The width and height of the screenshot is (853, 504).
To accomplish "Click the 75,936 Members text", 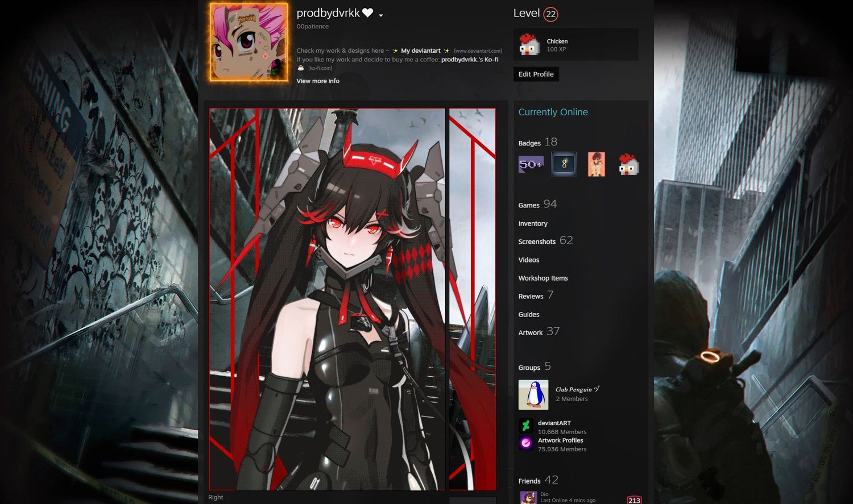I will [x=562, y=449].
